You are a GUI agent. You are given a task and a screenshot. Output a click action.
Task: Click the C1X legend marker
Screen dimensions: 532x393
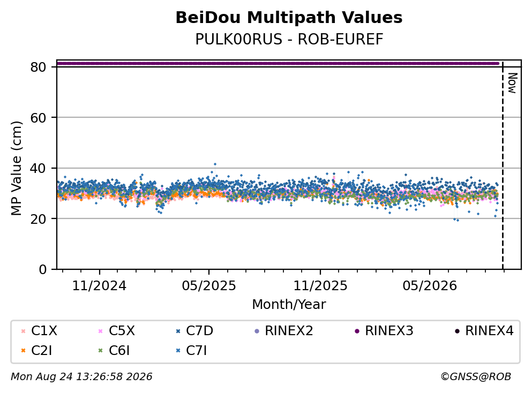tap(23, 331)
